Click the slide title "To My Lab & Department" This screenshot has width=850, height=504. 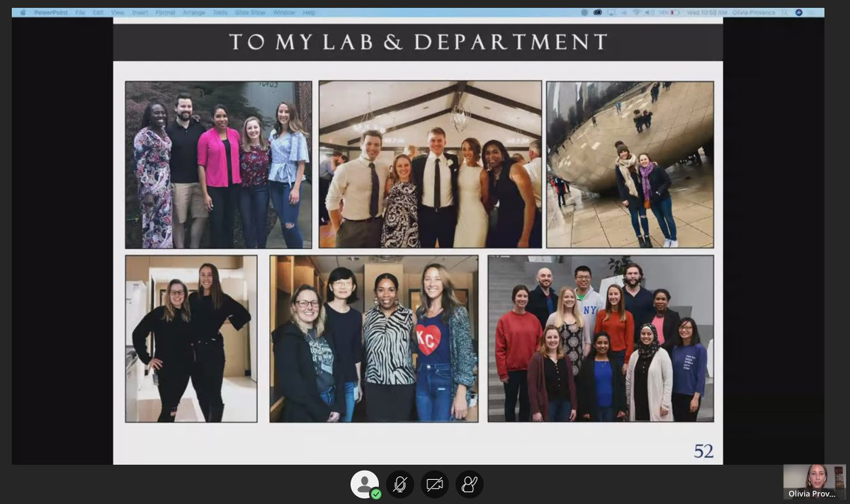click(418, 42)
